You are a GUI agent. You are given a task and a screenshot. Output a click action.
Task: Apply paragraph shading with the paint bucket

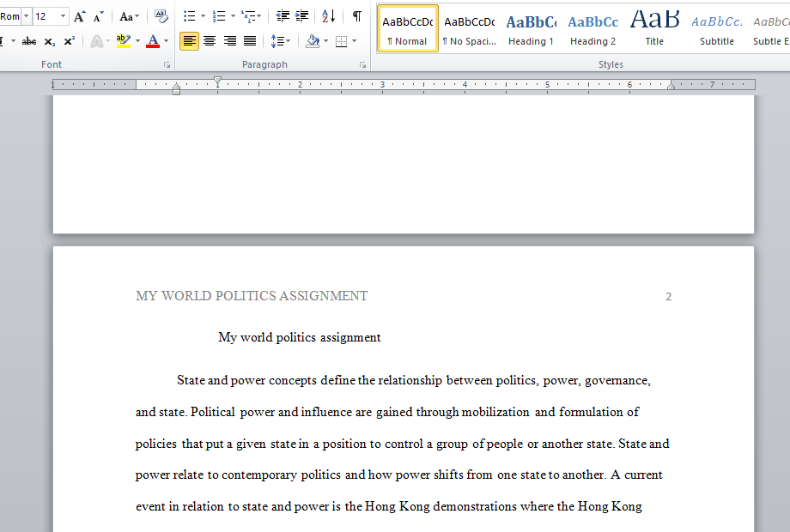point(313,41)
